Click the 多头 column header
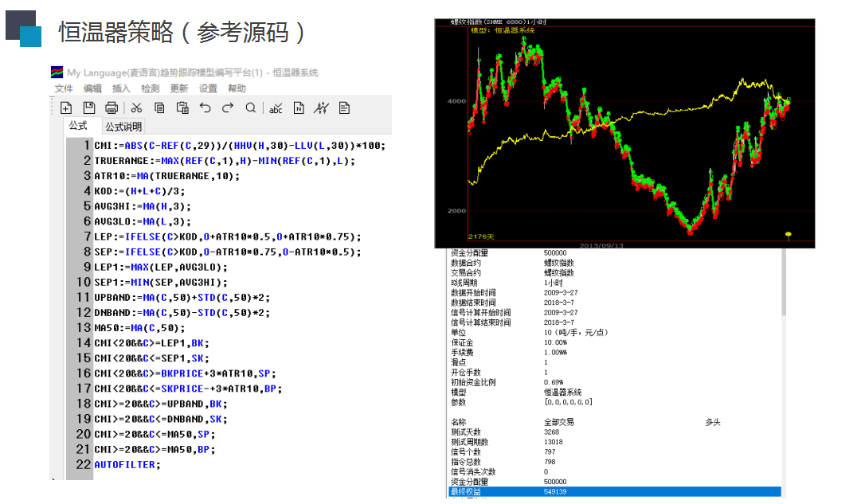861x504 pixels. pos(713,422)
